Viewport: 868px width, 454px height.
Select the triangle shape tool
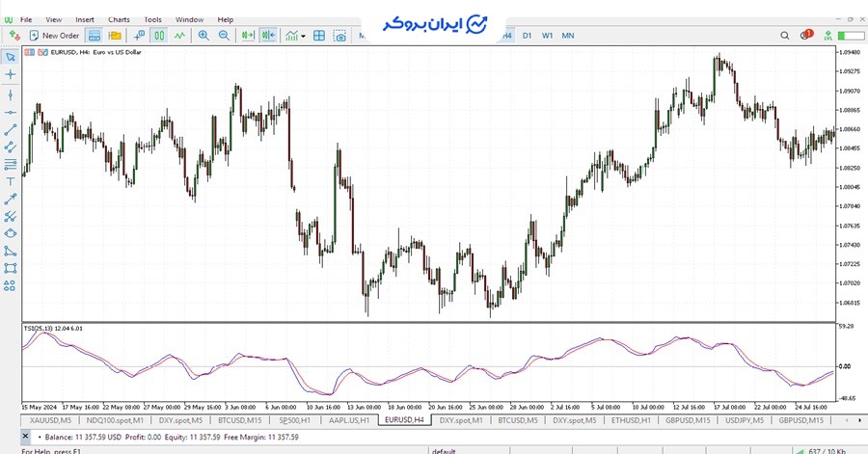(x=10, y=251)
